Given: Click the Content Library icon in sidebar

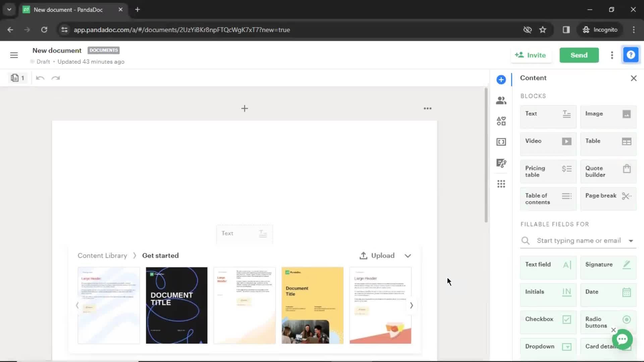Looking at the screenshot, I should [x=501, y=141].
